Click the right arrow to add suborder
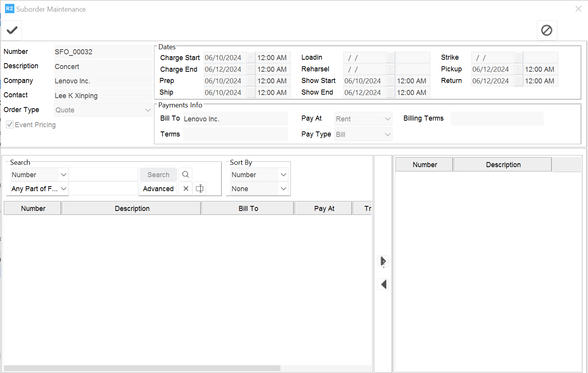 pyautogui.click(x=383, y=261)
